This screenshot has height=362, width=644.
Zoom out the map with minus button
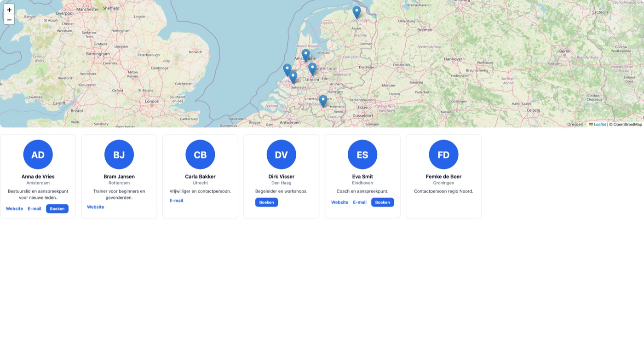(9, 20)
